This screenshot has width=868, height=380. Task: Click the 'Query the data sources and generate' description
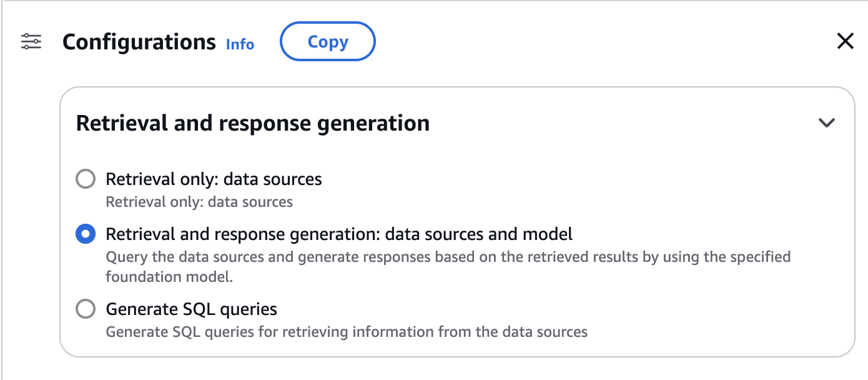point(448,257)
